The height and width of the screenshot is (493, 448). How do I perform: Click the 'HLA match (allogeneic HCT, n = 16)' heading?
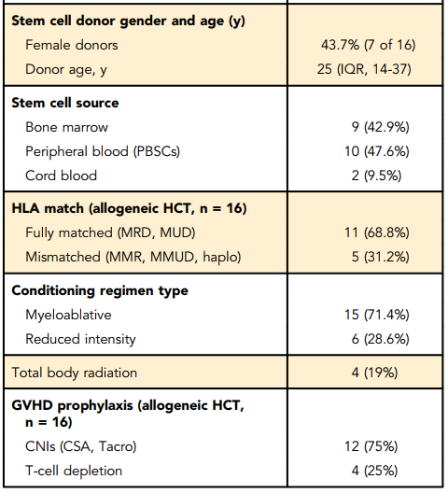click(x=129, y=209)
